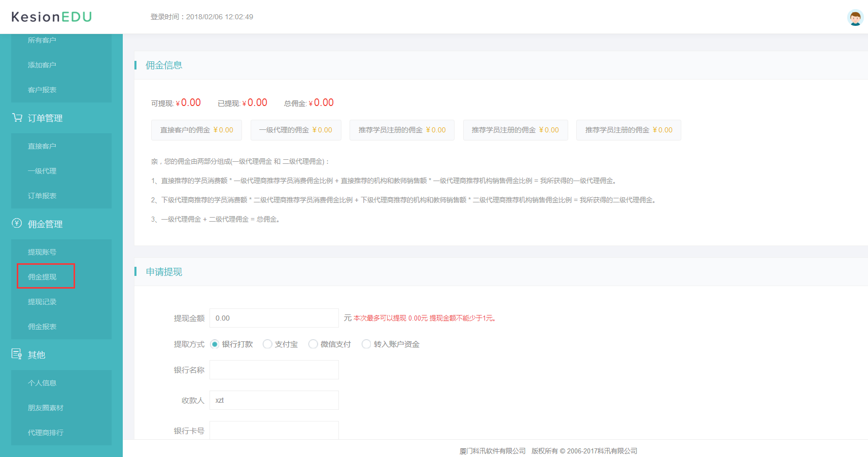Select 微信支付 withdrawal method
Image resolution: width=868 pixels, height=457 pixels.
pyautogui.click(x=313, y=344)
